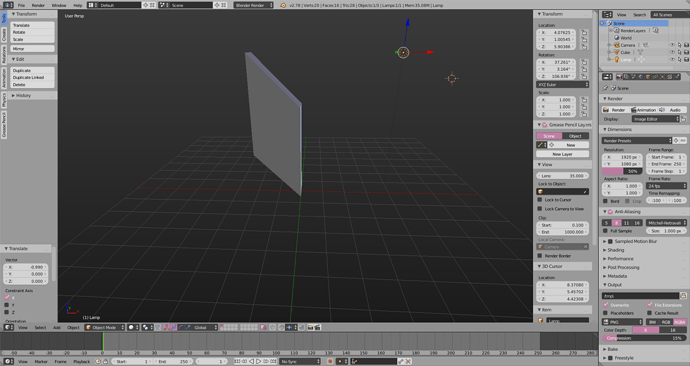Enable Full Sample checkbox
Viewport: 690px width, 366px height.
click(606, 231)
